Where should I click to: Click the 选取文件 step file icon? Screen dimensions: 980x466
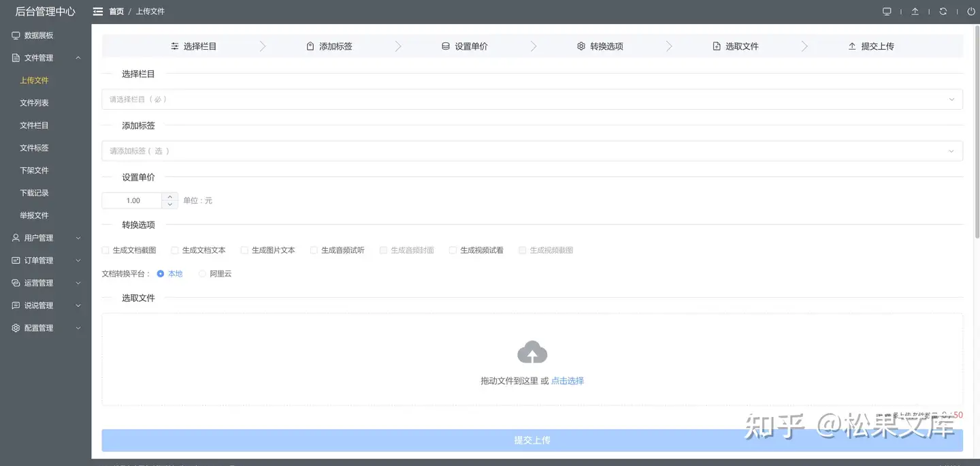pyautogui.click(x=717, y=46)
